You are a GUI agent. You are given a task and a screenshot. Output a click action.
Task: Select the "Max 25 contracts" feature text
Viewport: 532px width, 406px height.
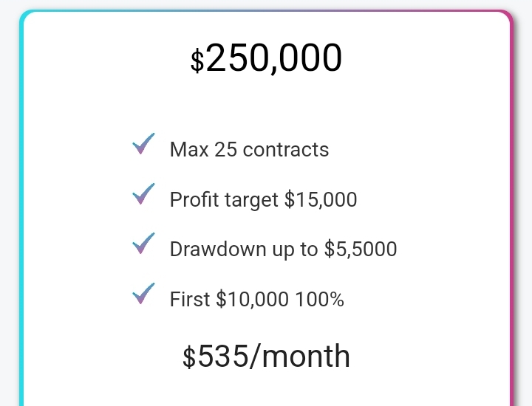coord(249,150)
